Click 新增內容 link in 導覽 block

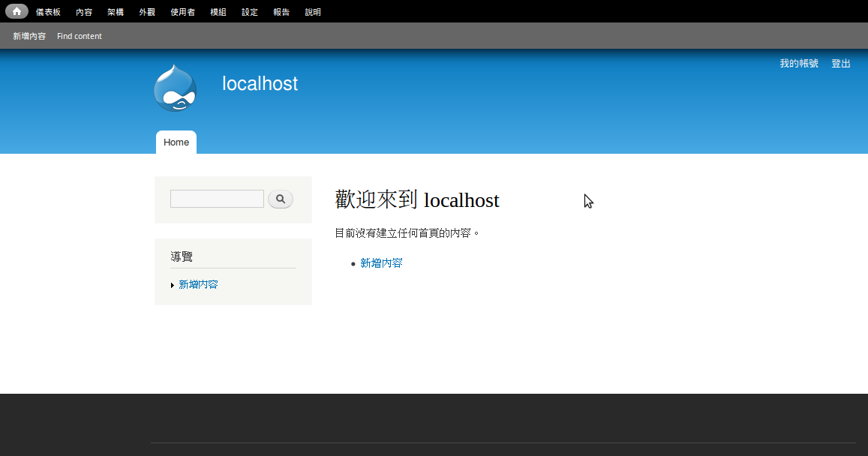click(198, 284)
